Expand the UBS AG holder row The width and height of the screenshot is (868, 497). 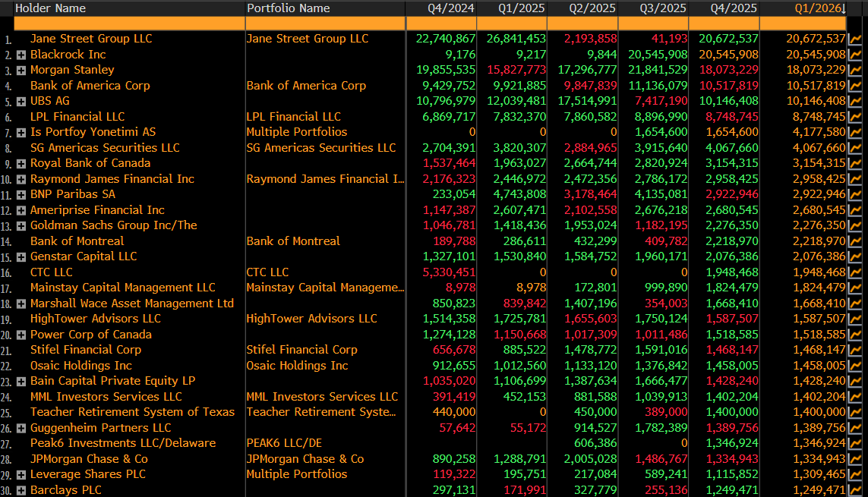point(21,101)
